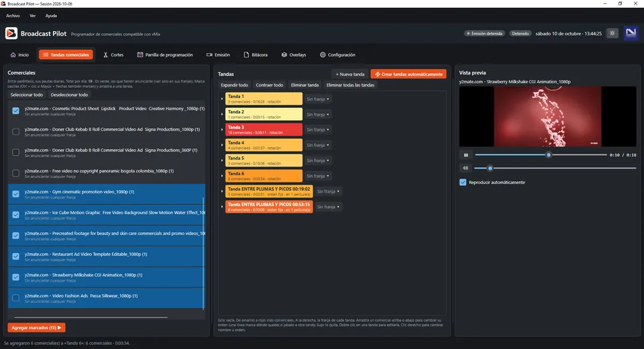Click Crear tandas automáticamente button
Screen dimensions: 644x349
click(x=409, y=74)
